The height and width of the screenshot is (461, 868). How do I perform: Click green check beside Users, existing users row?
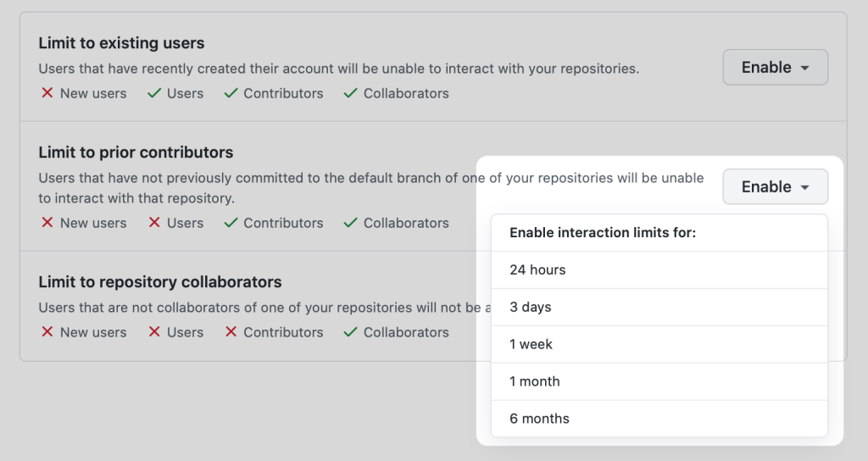click(154, 93)
